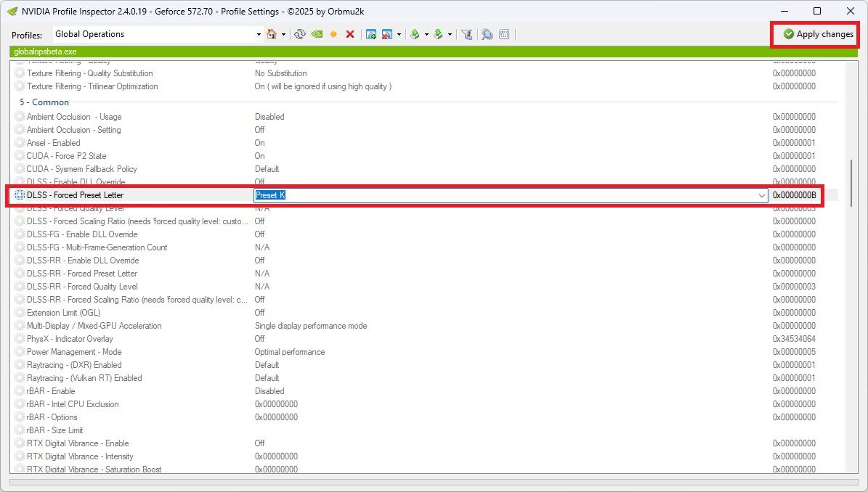Click the 'No Substitution' value

(x=280, y=73)
